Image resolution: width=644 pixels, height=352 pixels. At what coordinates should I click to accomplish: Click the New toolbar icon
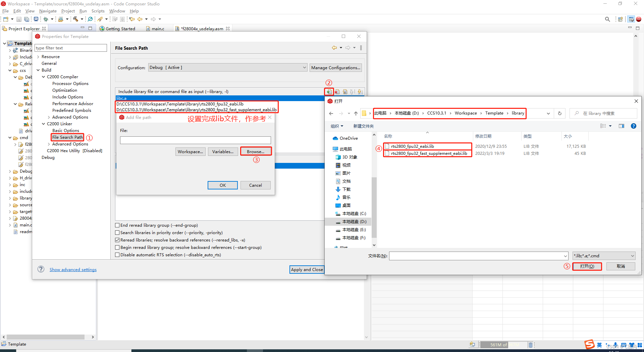[x=6, y=19]
